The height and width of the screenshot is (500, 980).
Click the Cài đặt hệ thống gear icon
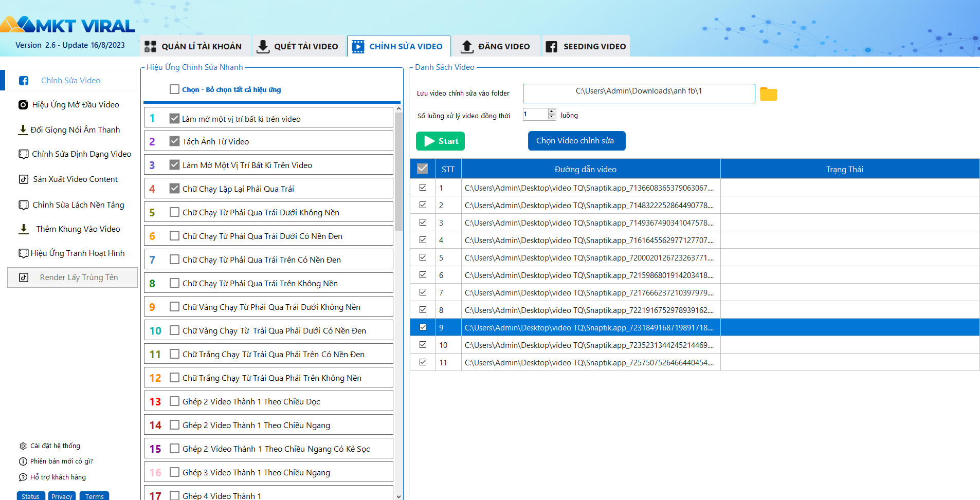pos(23,446)
